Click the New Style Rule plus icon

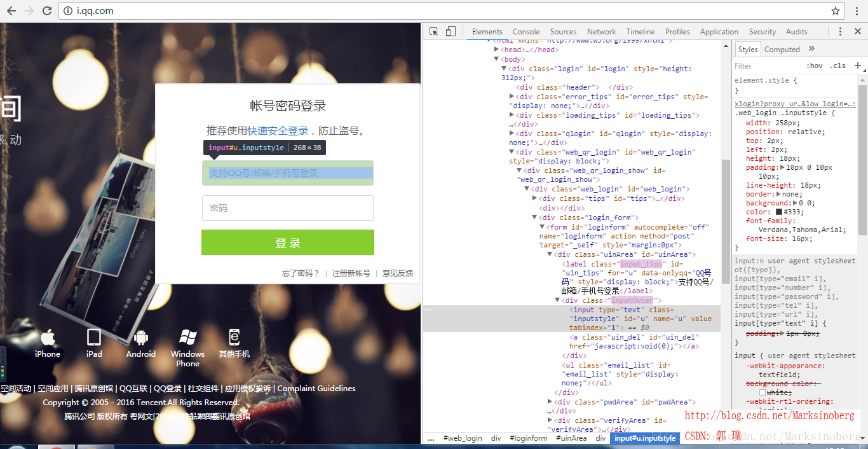point(857,66)
